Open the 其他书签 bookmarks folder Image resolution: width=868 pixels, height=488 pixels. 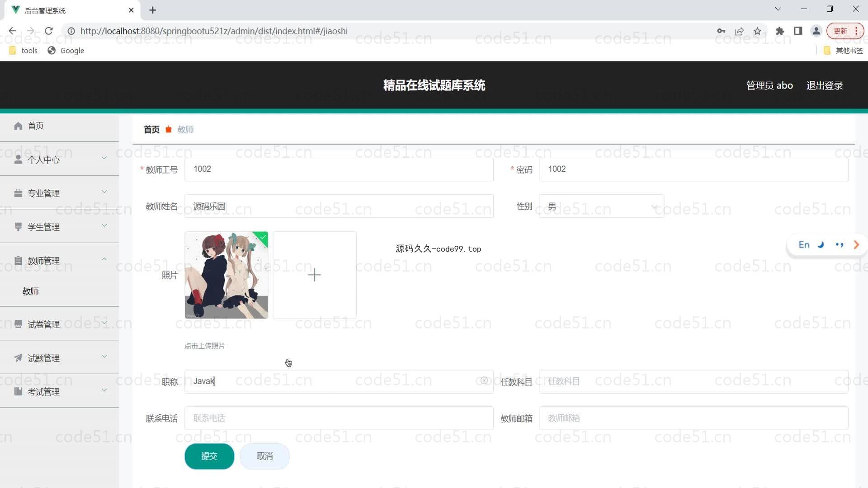point(843,51)
